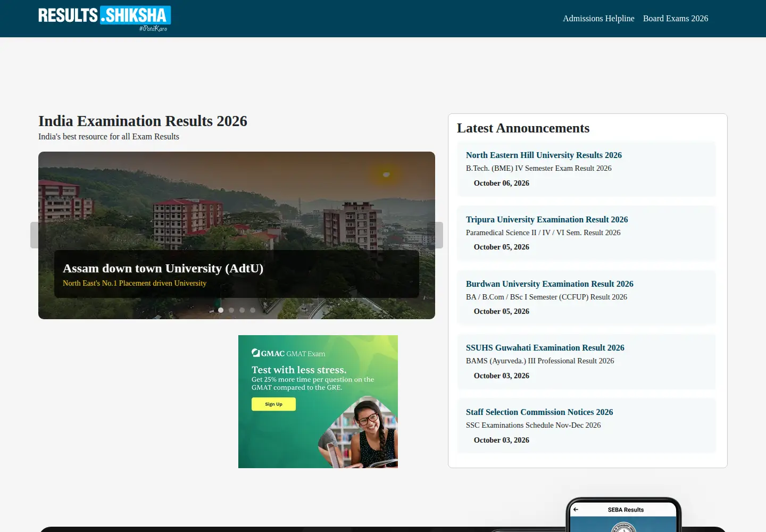The height and width of the screenshot is (532, 766).
Task: Open Tripura University Examination Result 2026
Action: coord(547,220)
